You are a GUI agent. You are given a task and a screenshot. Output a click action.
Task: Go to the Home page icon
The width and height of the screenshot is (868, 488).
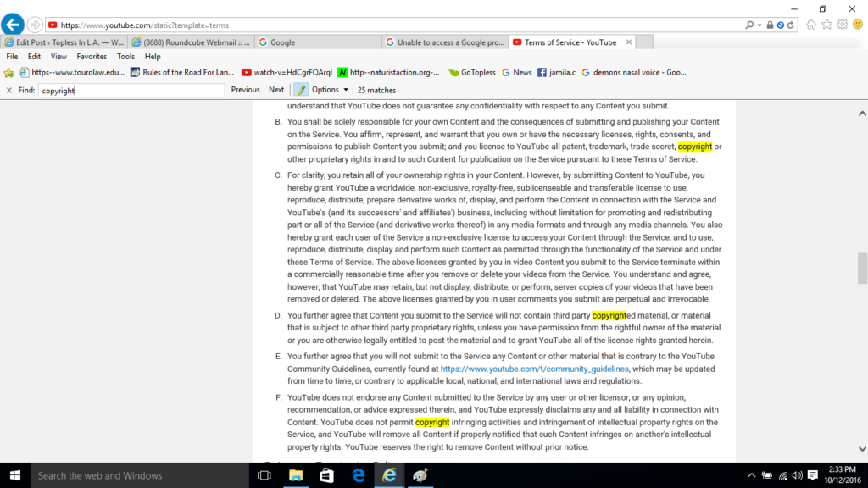point(811,25)
